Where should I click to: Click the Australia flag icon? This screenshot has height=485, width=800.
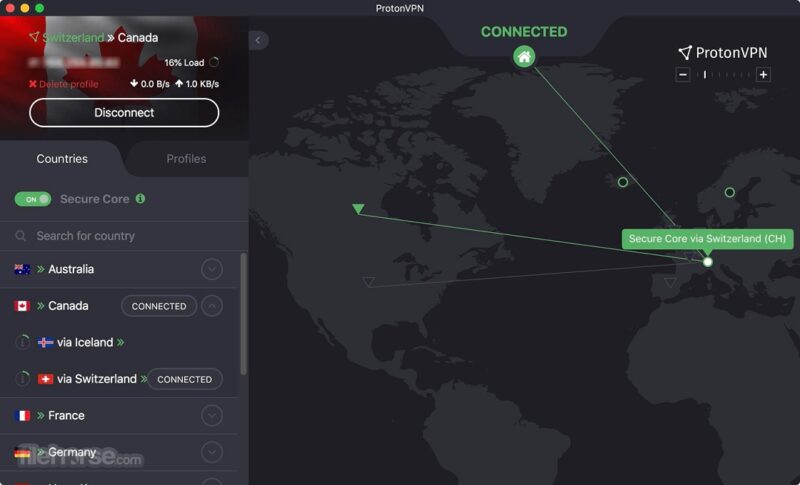pyautogui.click(x=22, y=269)
